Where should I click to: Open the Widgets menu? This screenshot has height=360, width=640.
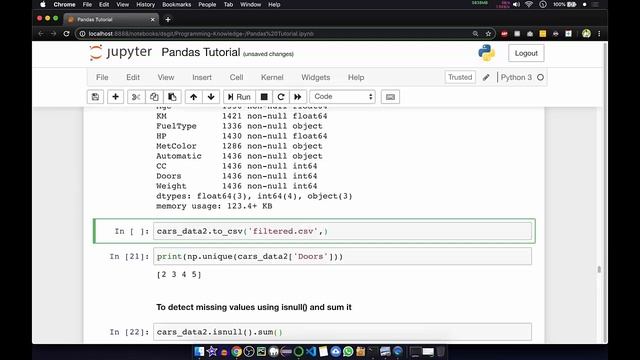pyautogui.click(x=316, y=77)
